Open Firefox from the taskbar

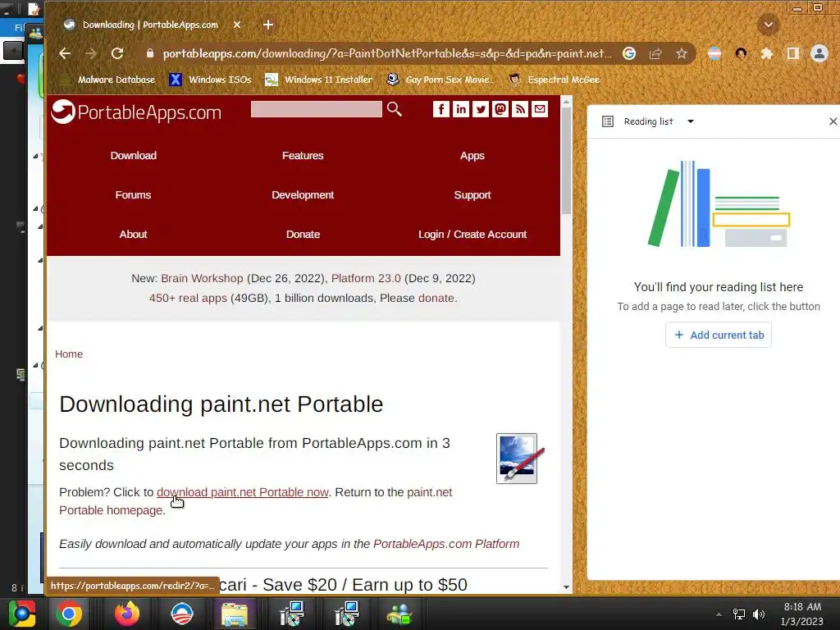126,614
